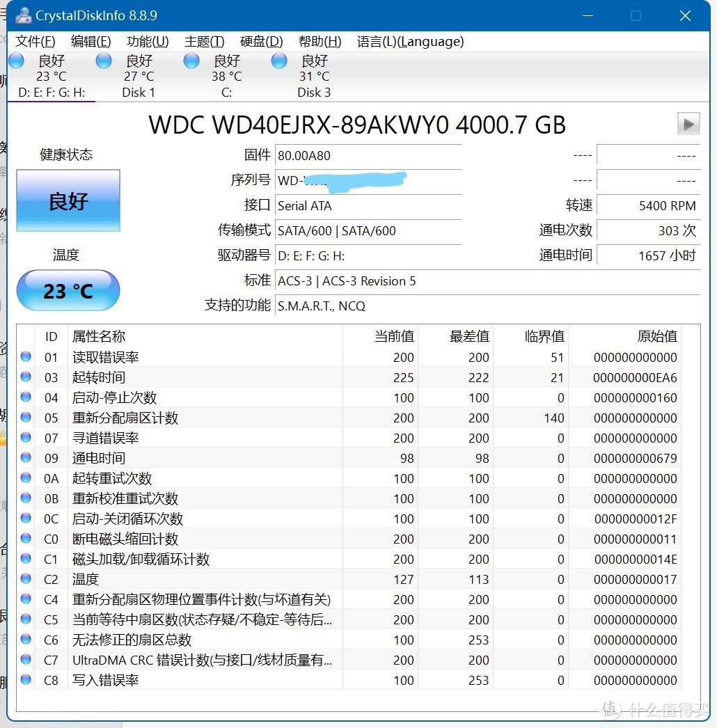The height and width of the screenshot is (728, 717).
Task: Open the 硬盘 disk selection menu
Action: pos(260,42)
